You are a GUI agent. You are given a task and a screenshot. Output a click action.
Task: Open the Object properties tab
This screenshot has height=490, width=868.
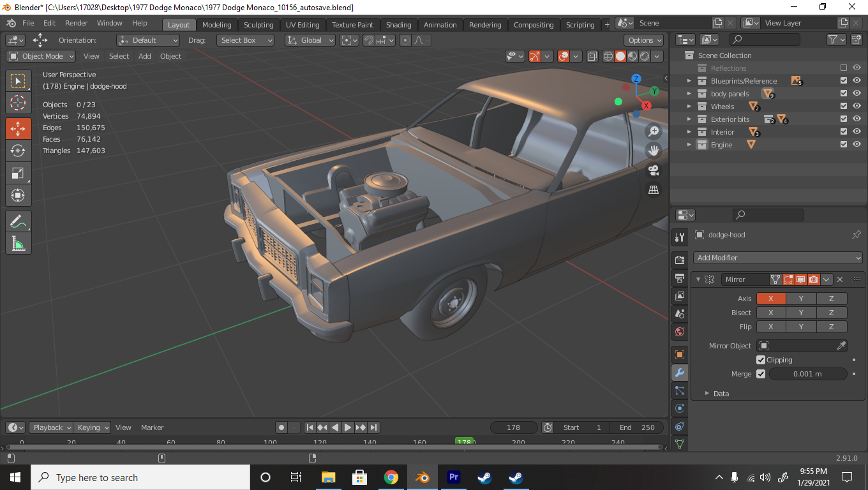[x=680, y=355]
